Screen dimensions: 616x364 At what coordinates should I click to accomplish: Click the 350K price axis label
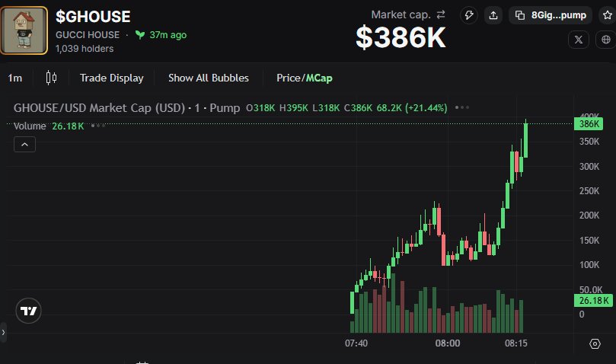click(589, 142)
